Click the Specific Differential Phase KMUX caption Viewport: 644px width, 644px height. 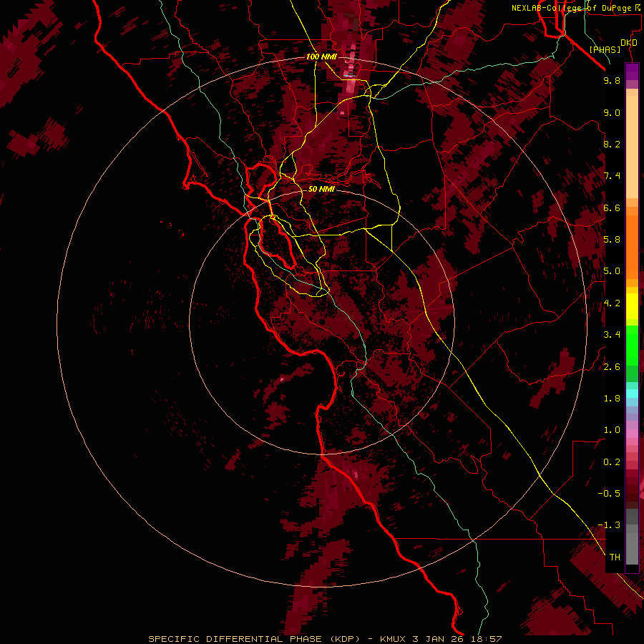[x=325, y=639]
